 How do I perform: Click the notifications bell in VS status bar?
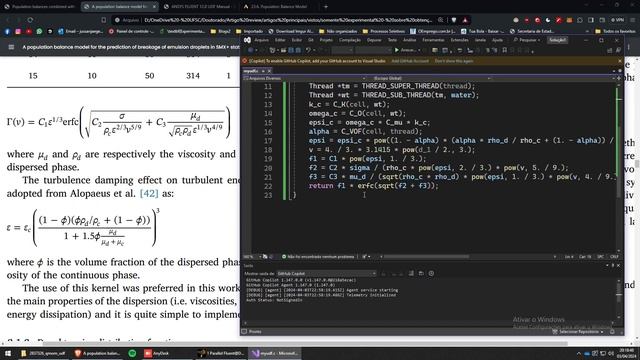pyautogui.click(x=612, y=332)
